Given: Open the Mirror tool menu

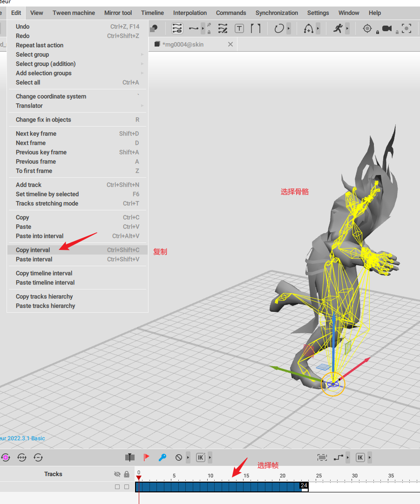Looking at the screenshot, I should [118, 13].
